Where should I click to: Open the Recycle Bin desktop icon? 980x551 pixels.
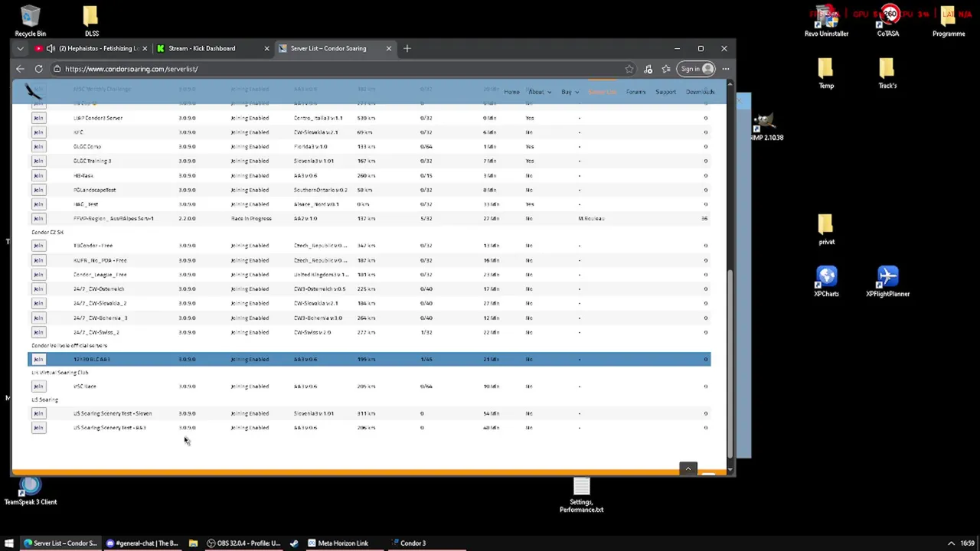click(30, 21)
